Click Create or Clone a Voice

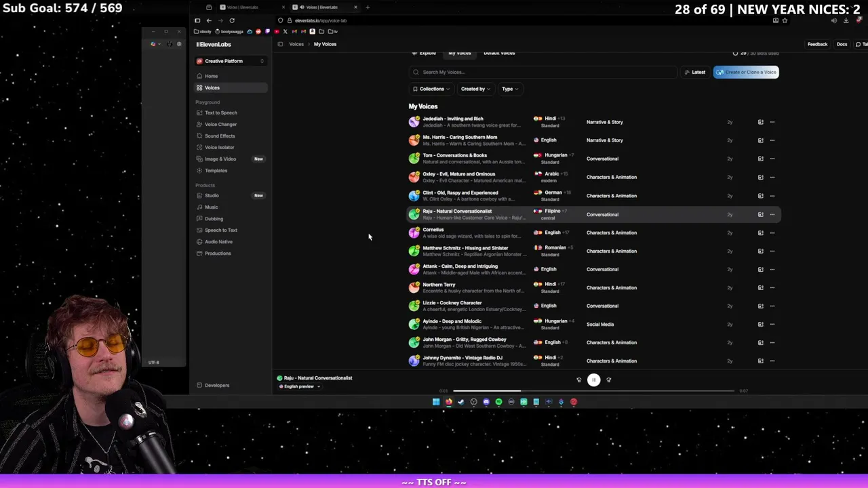click(x=746, y=72)
